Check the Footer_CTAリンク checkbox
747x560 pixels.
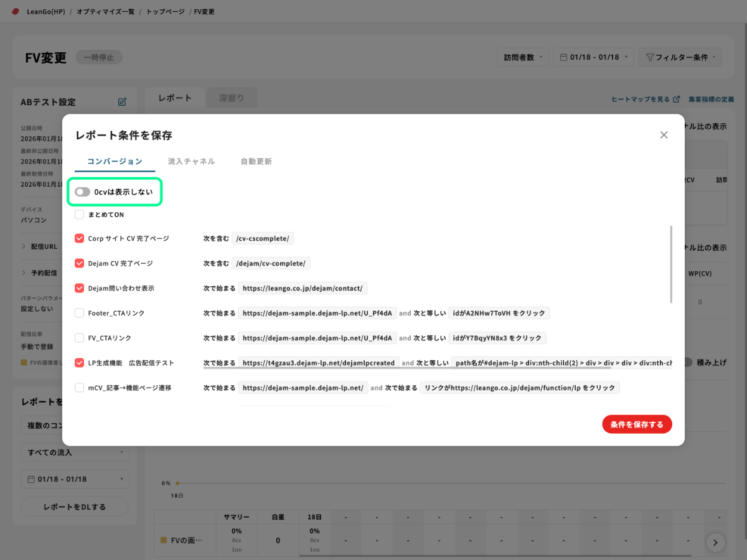79,313
